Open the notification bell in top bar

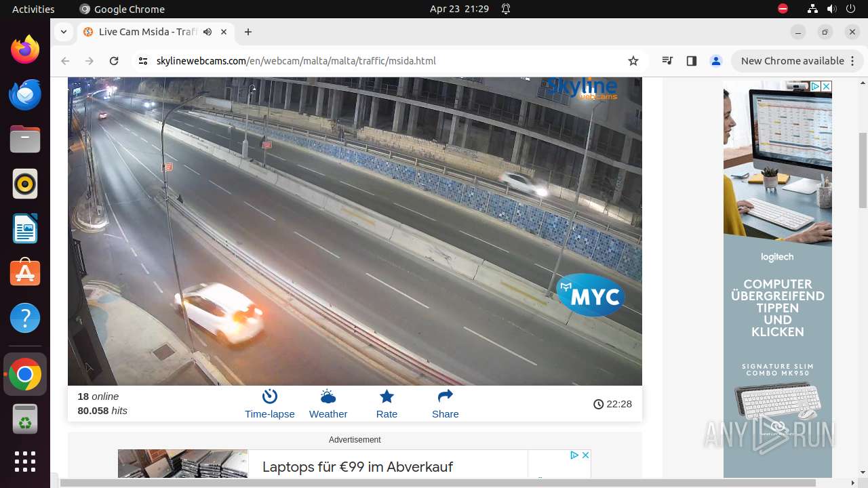pos(506,9)
